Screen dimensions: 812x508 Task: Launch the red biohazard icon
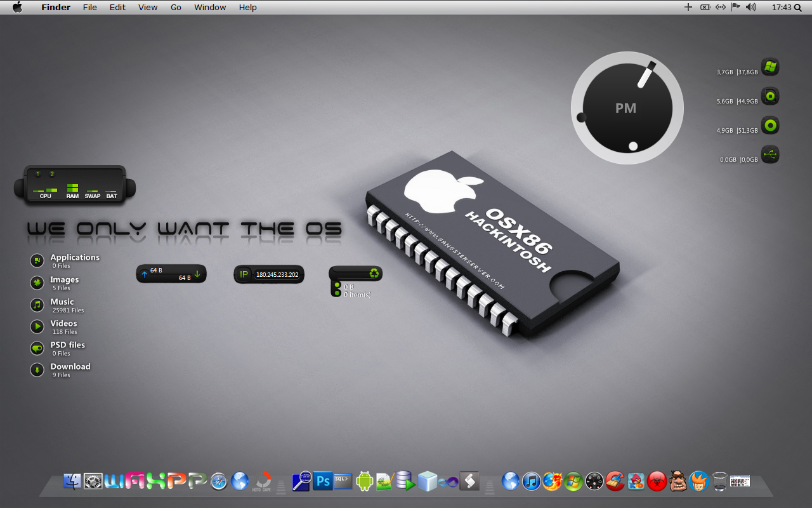[x=657, y=481]
